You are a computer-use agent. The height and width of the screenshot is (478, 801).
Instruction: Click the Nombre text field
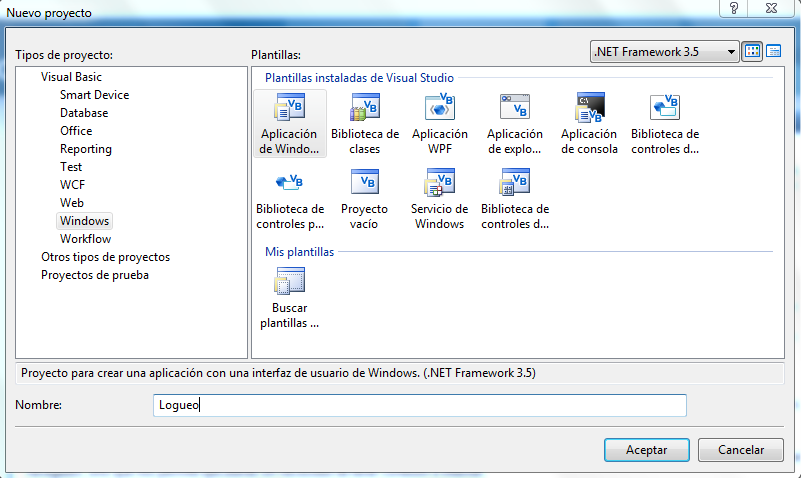coord(419,405)
